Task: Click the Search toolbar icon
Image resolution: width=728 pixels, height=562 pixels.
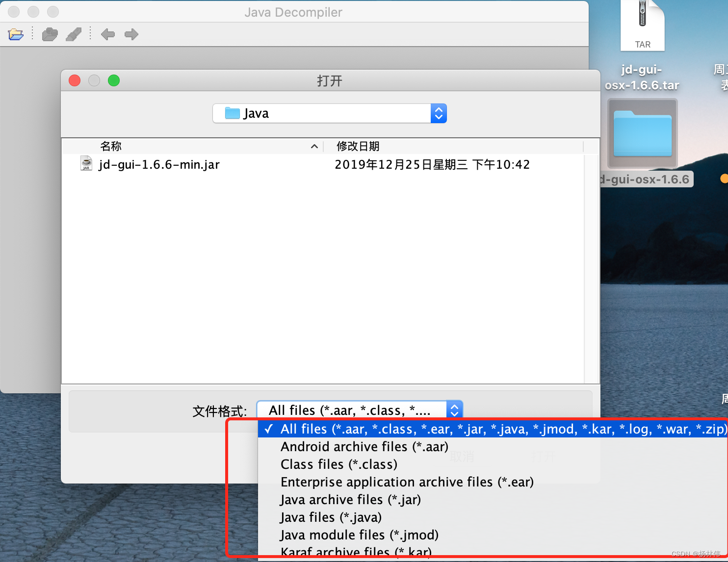Action: 74,34
